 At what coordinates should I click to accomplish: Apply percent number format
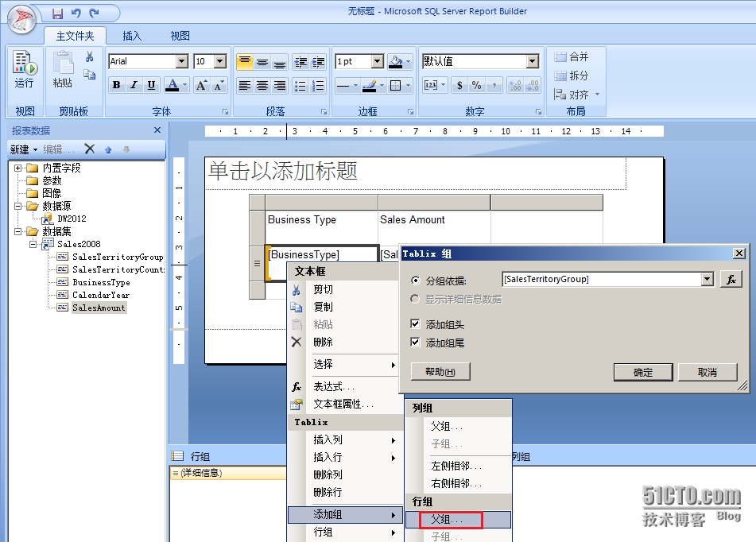(x=476, y=85)
